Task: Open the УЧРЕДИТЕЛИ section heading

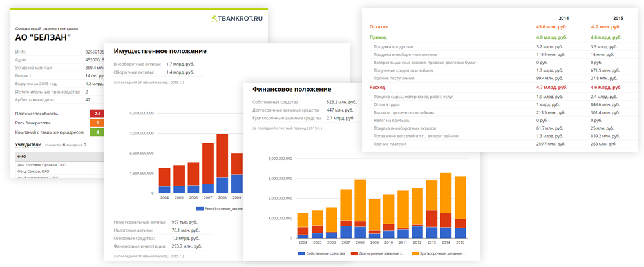Action: click(28, 145)
